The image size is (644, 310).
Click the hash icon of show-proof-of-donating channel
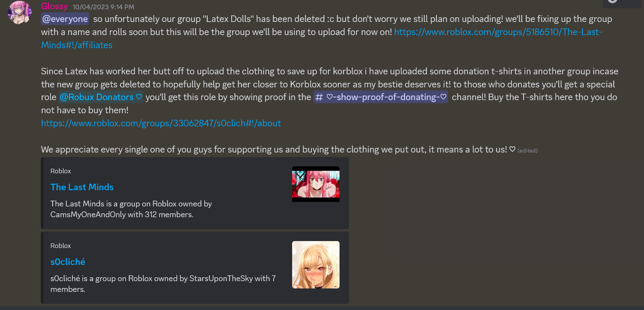click(319, 97)
